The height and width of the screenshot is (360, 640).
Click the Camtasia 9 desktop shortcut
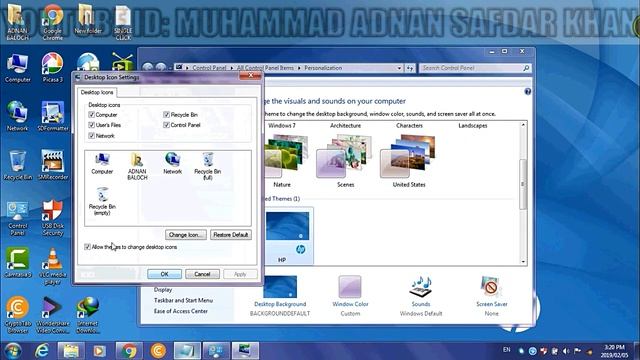click(x=18, y=263)
